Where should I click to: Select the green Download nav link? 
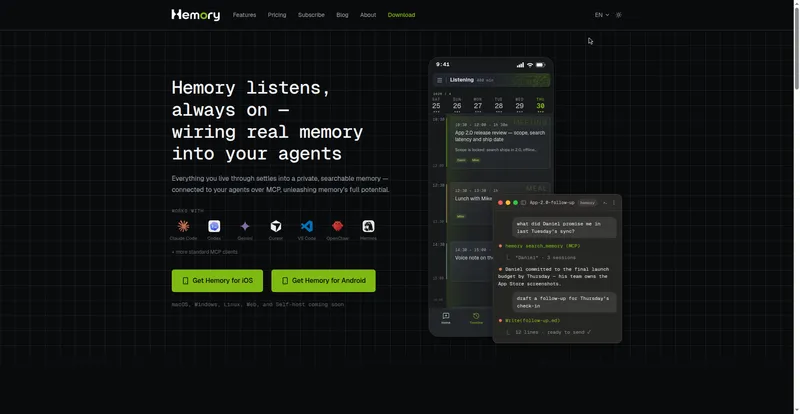tap(402, 15)
